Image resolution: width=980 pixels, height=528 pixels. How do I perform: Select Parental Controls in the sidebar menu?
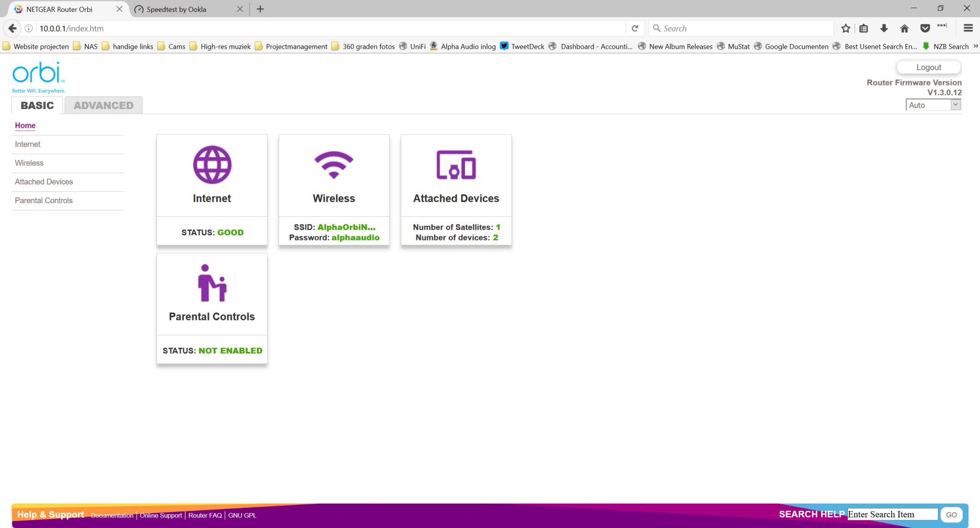pyautogui.click(x=44, y=200)
